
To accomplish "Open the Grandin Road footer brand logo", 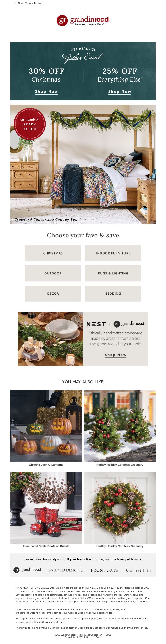I will (x=27, y=570).
